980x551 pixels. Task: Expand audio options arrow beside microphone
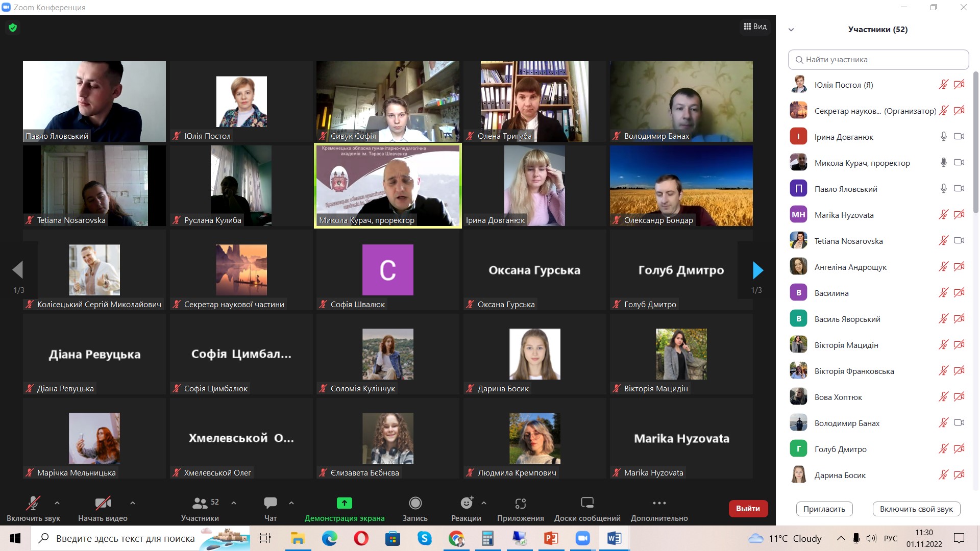pos(57,503)
